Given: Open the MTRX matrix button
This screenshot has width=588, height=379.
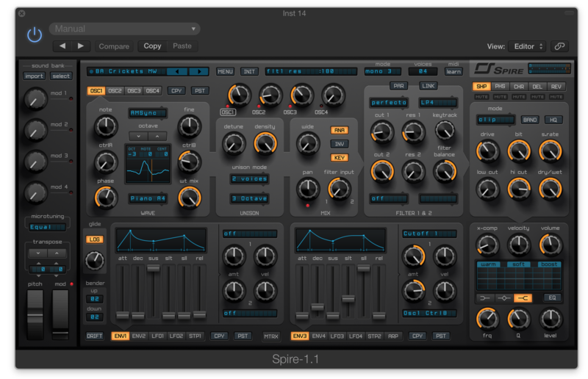Looking at the screenshot, I should (x=271, y=336).
